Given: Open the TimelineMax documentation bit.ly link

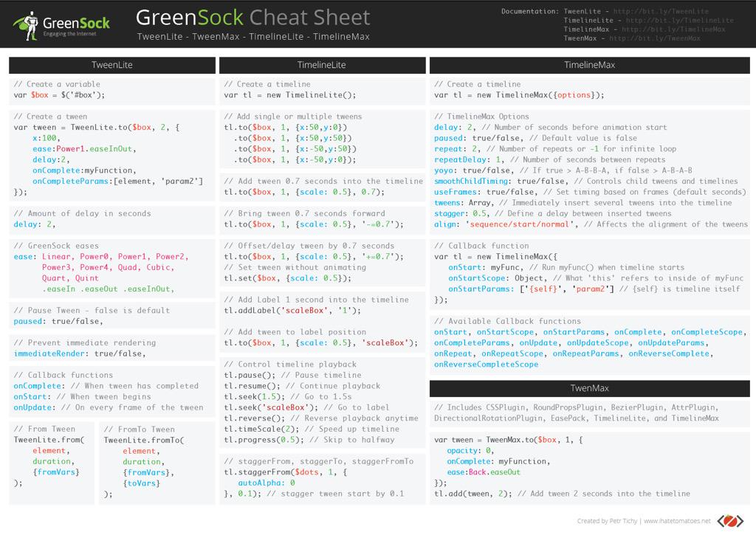Looking at the screenshot, I should click(673, 29).
